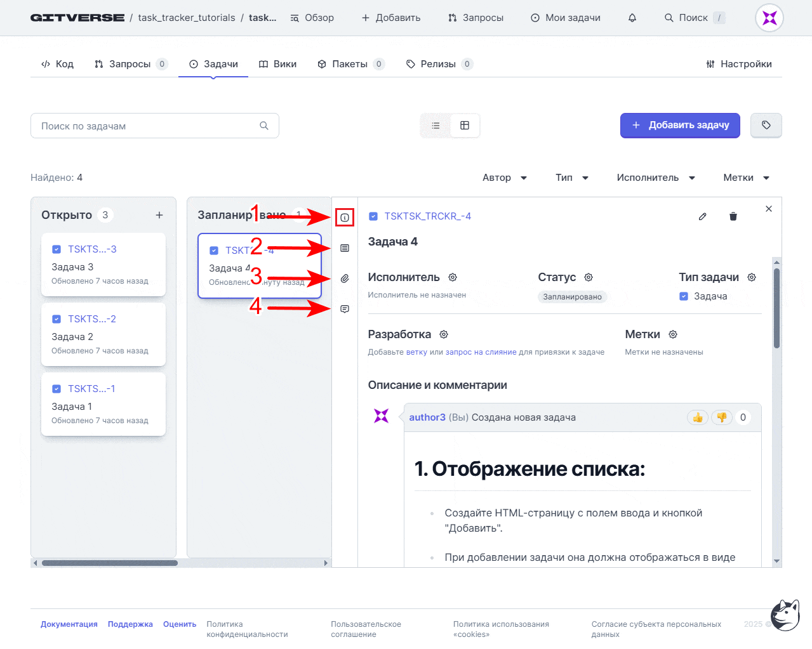
Task: Add a task in the Открыто column
Action: [x=159, y=215]
